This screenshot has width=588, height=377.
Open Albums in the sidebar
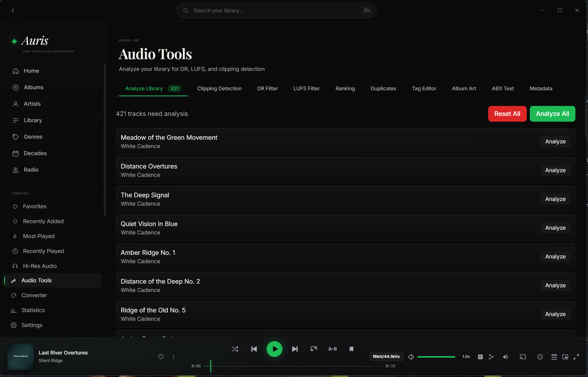(34, 87)
